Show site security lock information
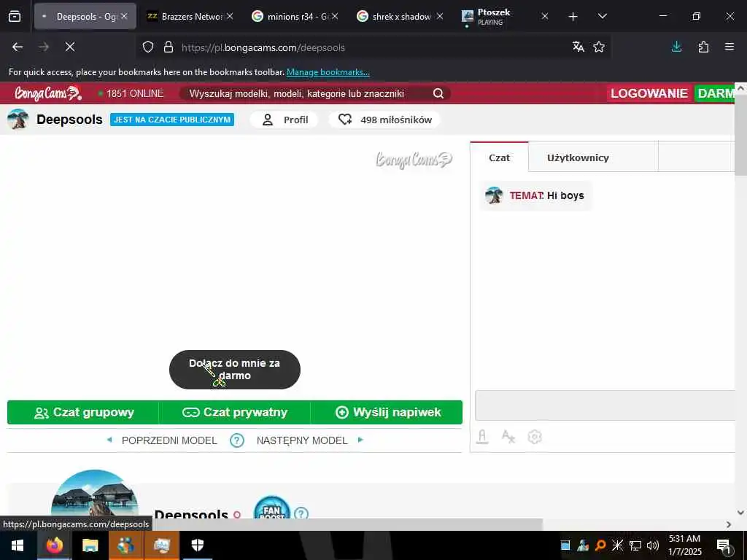747x560 pixels. point(169,47)
